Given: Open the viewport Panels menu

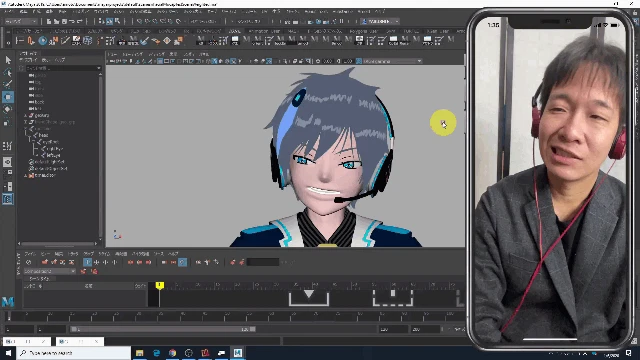Looking at the screenshot, I should click(204, 54).
